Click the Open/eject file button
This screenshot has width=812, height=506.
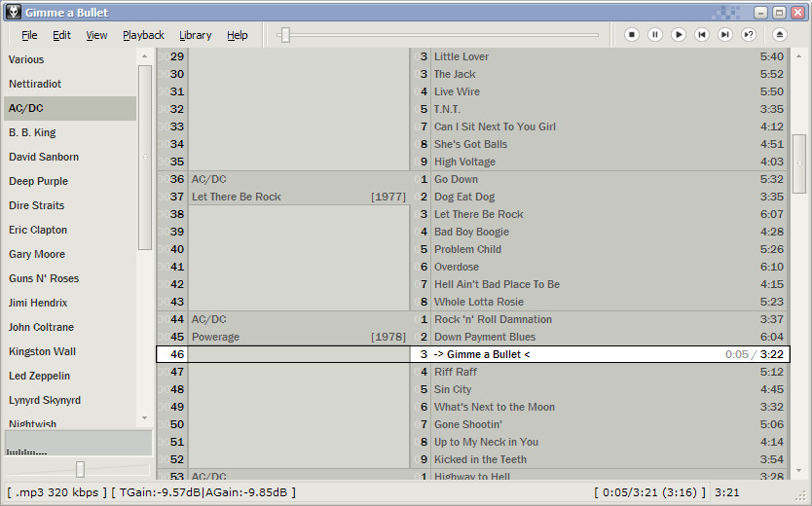tap(779, 35)
